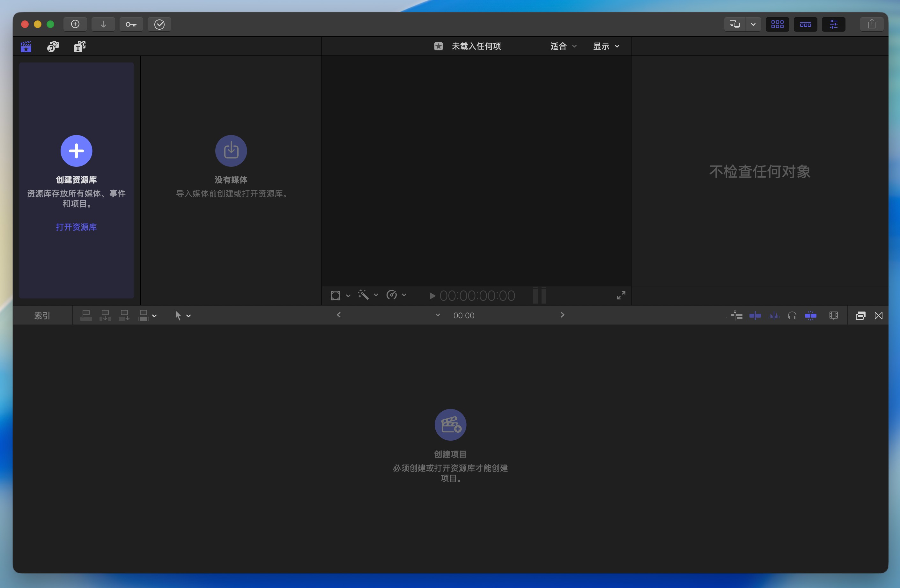Viewport: 900px width, 588px height.
Task: Switch to the Libraries sidebar tab
Action: coord(26,47)
